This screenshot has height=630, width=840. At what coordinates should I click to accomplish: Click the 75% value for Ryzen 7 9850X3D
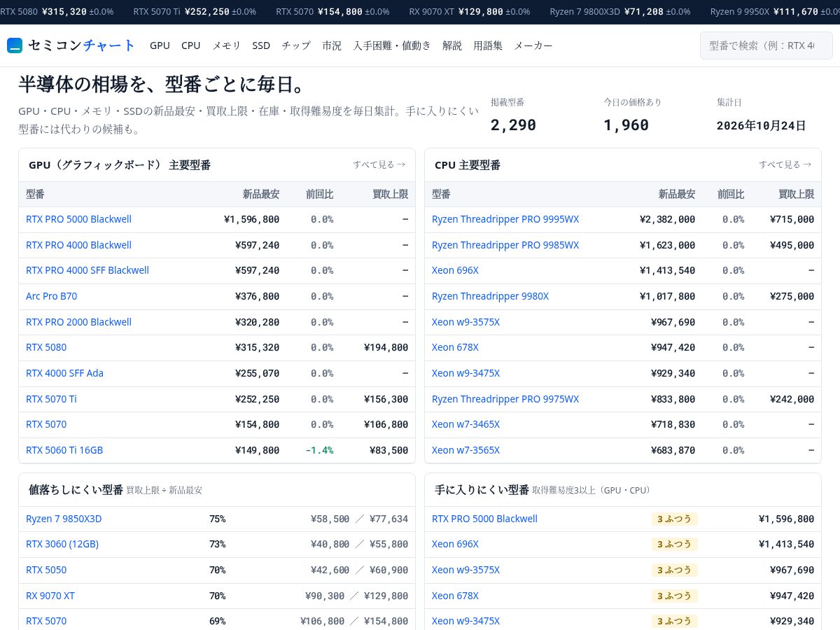217,519
